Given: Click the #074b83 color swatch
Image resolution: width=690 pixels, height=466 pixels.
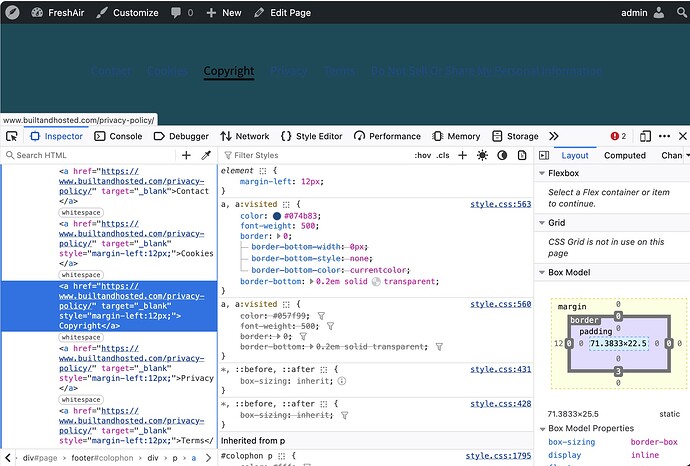Looking at the screenshot, I should click(x=277, y=216).
